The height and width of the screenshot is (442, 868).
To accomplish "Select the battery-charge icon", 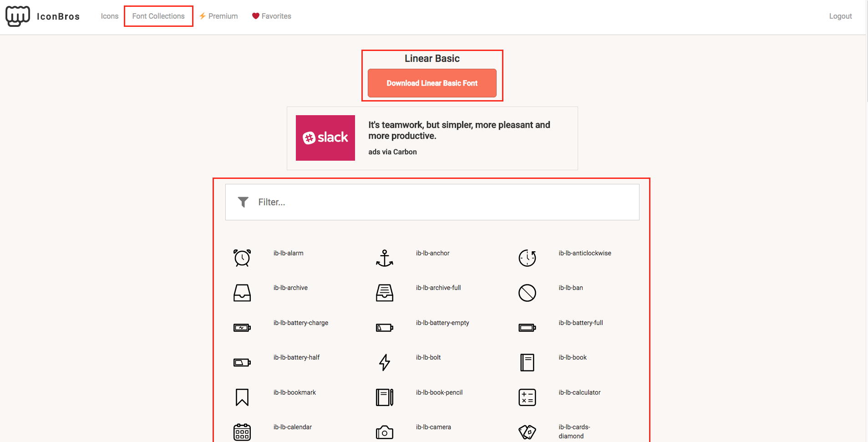I will [x=242, y=328].
